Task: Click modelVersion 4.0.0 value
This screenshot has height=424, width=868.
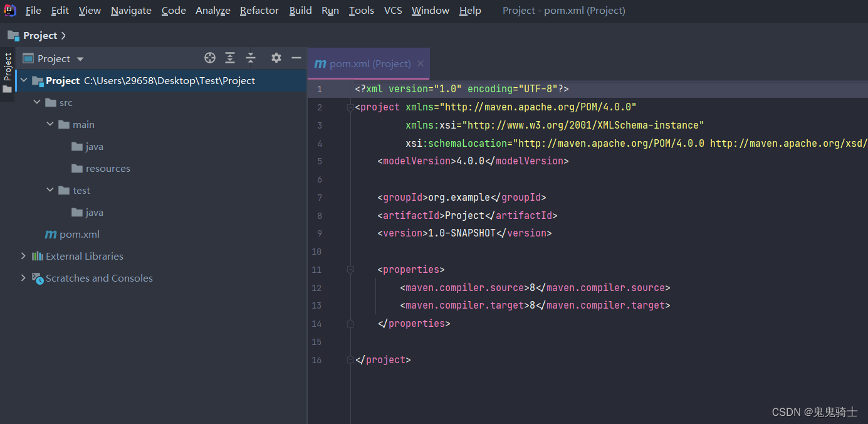Action: pyautogui.click(x=471, y=161)
